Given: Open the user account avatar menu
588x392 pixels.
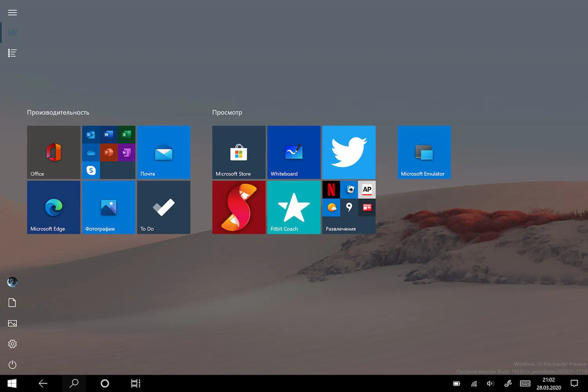Looking at the screenshot, I should pyautogui.click(x=13, y=282).
